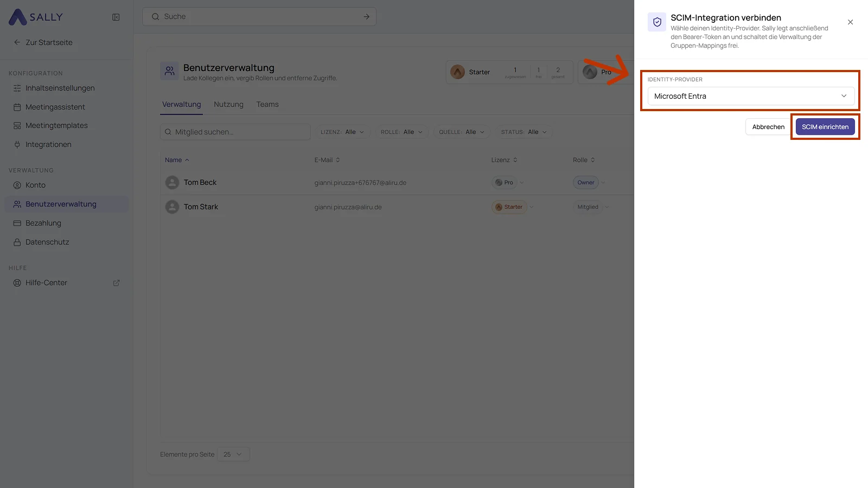
Task: Open Tom Stark's Starter license dropdown
Action: (513, 207)
